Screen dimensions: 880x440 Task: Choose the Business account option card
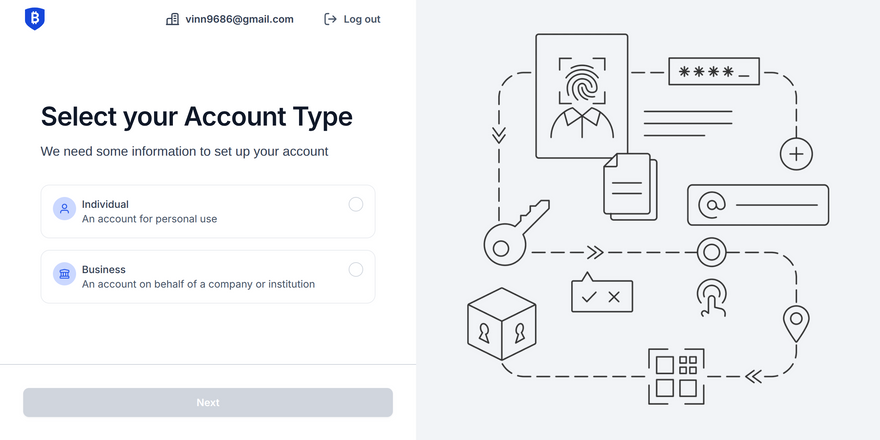(208, 277)
